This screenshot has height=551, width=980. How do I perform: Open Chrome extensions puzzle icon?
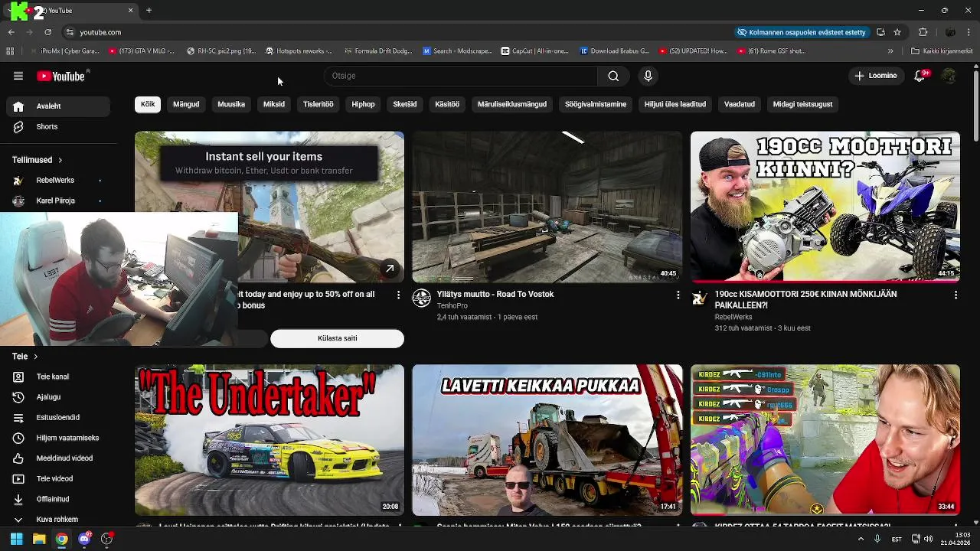point(923,32)
